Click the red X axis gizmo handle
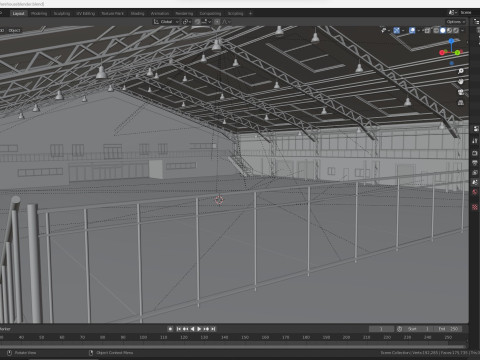This screenshot has height=360, width=480. pos(442,53)
